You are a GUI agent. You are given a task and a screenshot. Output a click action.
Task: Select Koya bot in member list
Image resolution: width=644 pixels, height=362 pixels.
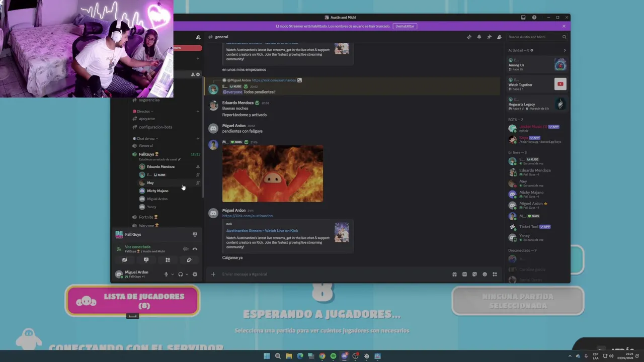pos(537,139)
